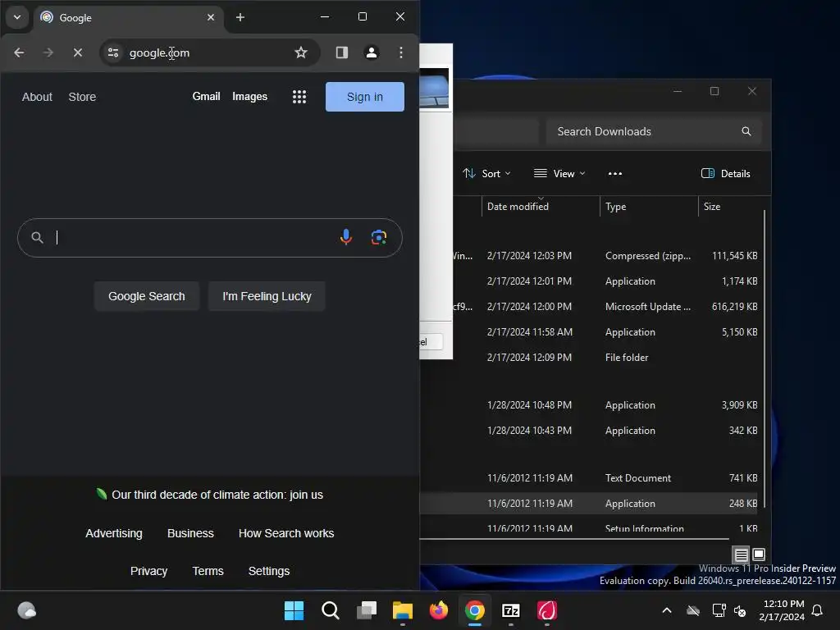Open Google footer Settings menu
The width and height of the screenshot is (840, 630).
pos(269,571)
